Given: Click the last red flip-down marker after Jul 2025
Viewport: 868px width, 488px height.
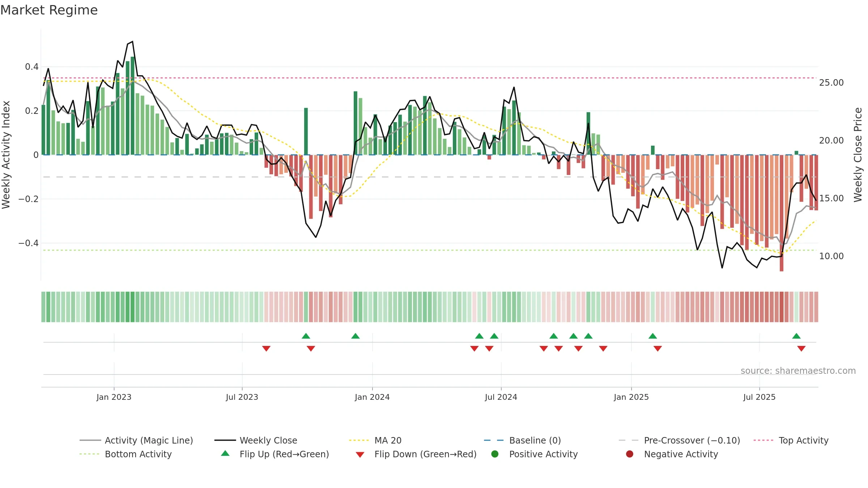Looking at the screenshot, I should click(x=801, y=348).
